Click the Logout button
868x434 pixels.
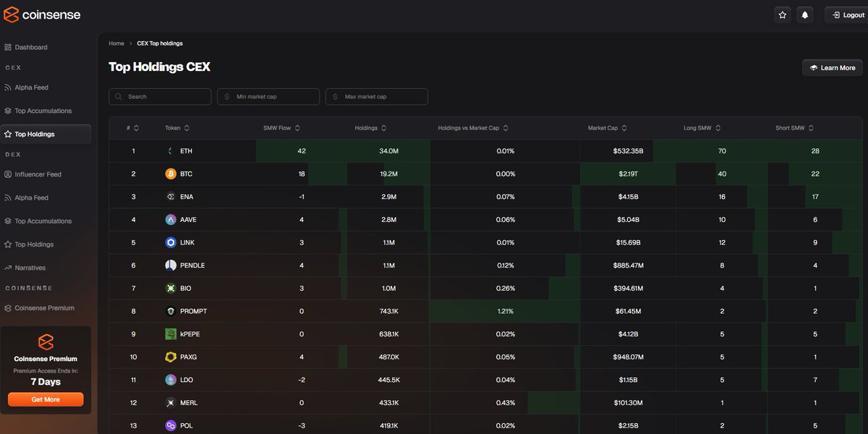click(846, 14)
